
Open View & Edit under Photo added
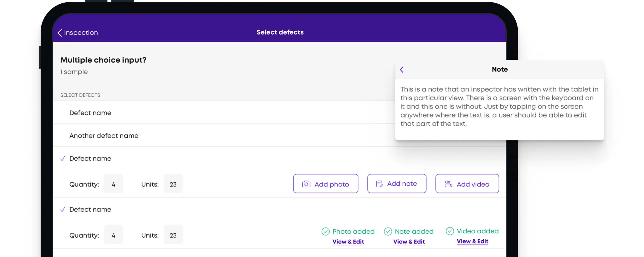point(348,241)
